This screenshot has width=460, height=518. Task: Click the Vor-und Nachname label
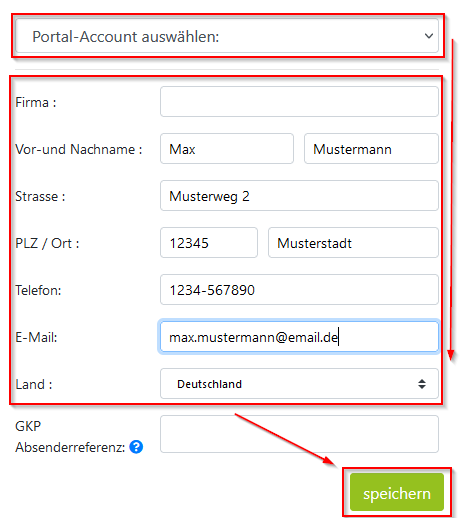pos(79,149)
